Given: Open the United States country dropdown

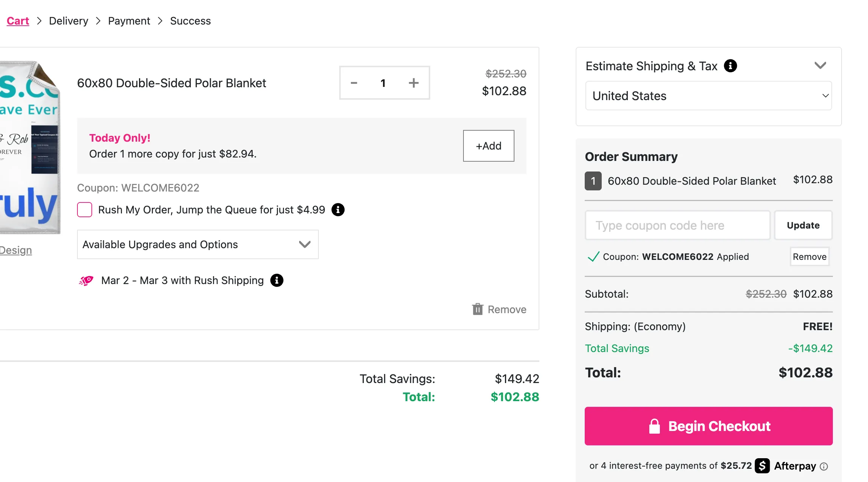Looking at the screenshot, I should [x=708, y=96].
